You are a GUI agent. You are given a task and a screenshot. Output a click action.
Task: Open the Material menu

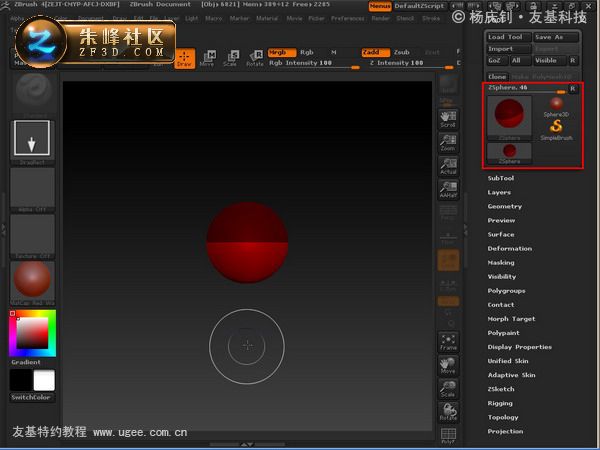267,18
